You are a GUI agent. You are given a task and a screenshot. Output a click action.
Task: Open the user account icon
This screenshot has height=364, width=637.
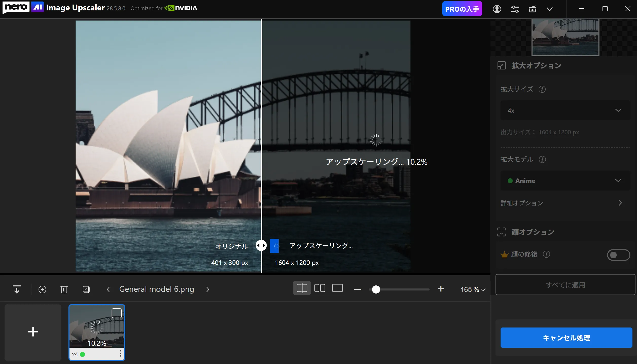tap(497, 9)
